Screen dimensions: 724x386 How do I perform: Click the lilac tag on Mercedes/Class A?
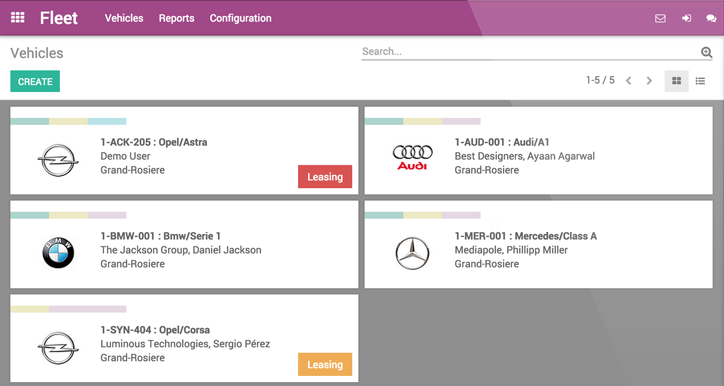pos(461,215)
